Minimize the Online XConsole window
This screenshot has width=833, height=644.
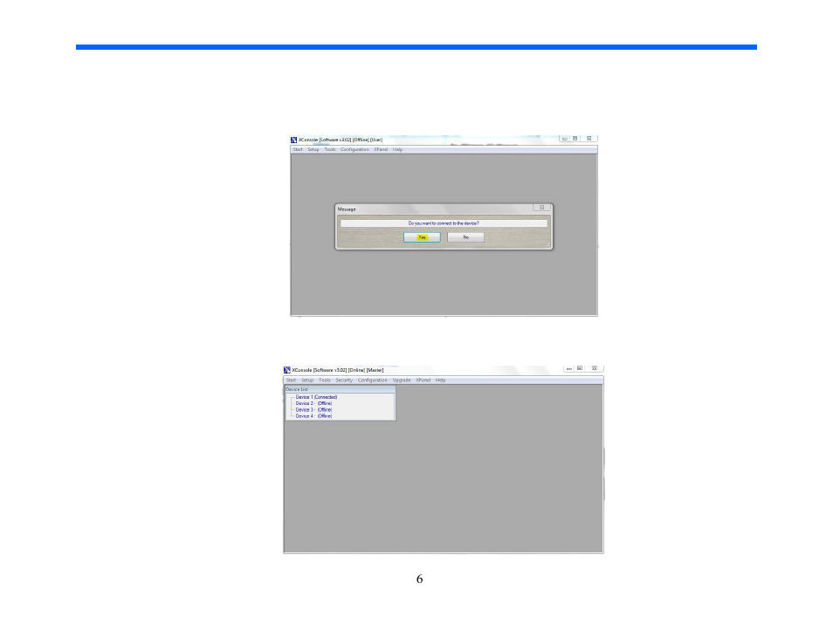(x=569, y=368)
